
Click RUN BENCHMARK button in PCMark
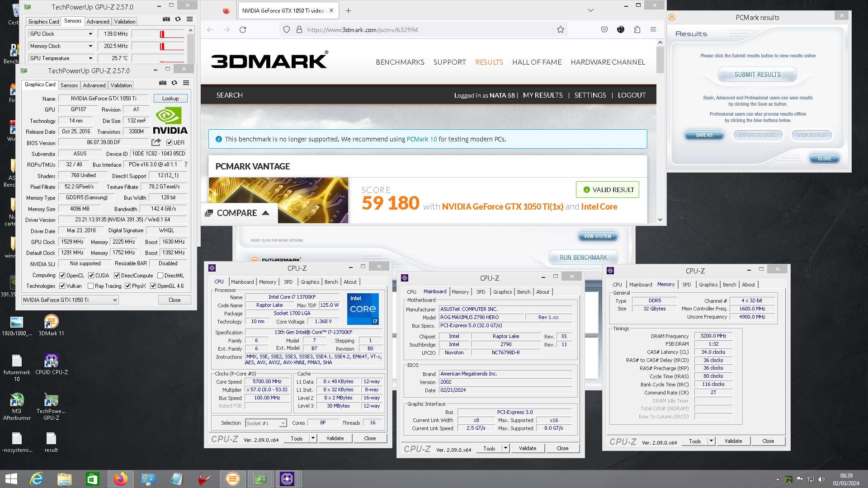pos(583,258)
